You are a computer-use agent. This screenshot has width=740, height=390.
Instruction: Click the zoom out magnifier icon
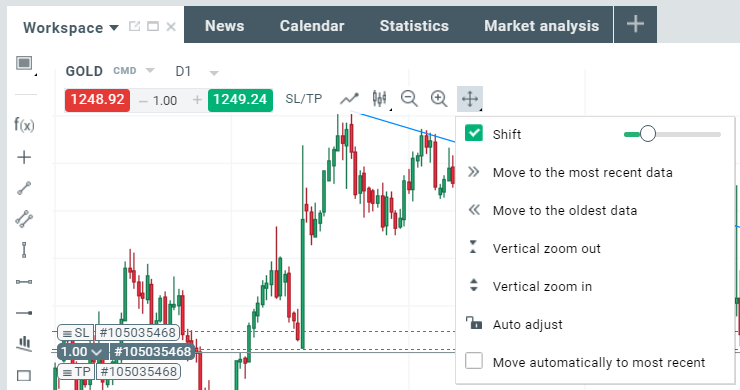[409, 99]
